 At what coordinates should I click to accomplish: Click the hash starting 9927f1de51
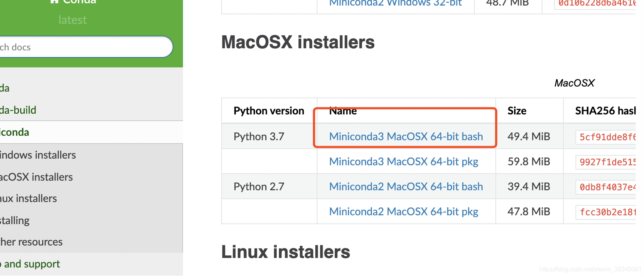(x=606, y=162)
